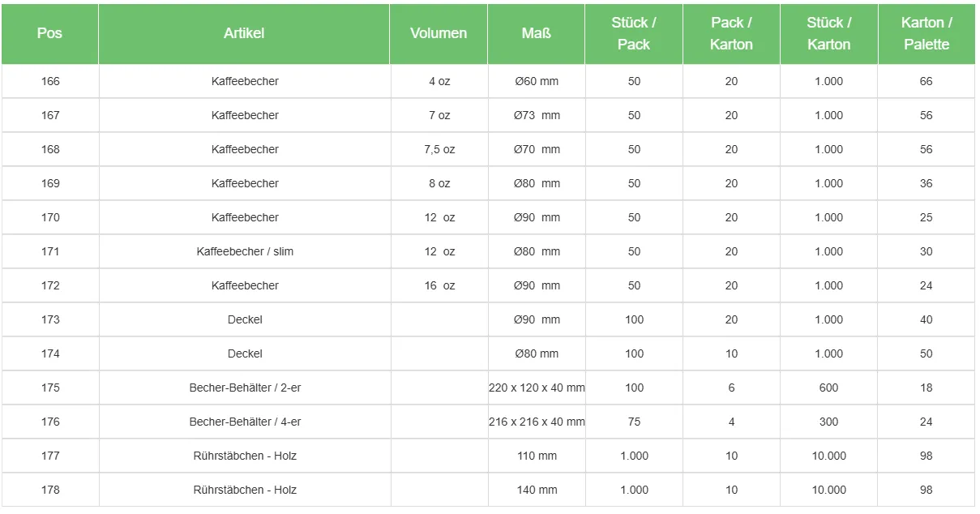Select the '600' Stück/Karton value
980x514 pixels.
[828, 388]
